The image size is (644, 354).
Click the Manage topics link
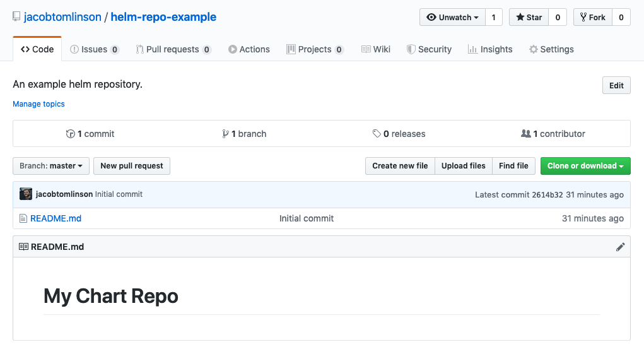pyautogui.click(x=38, y=104)
